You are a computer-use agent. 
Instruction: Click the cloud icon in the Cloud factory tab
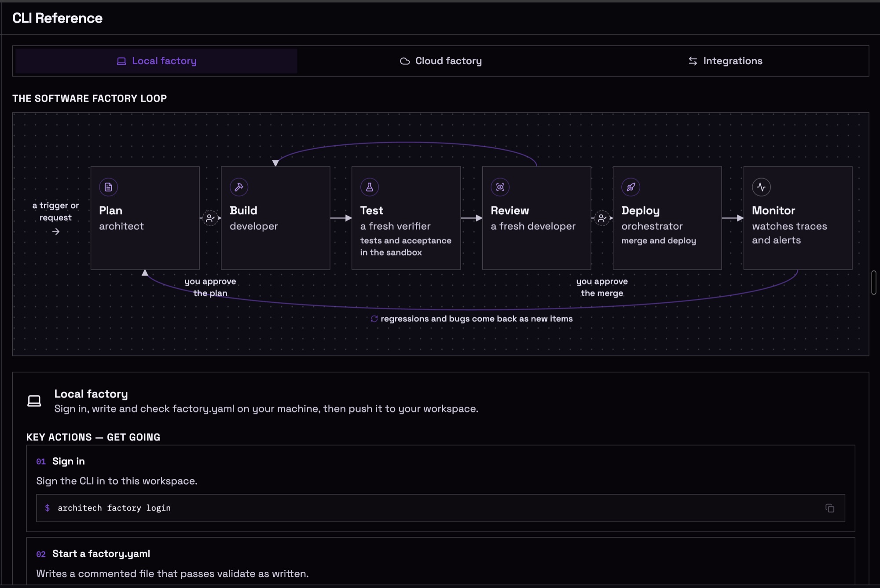(405, 61)
